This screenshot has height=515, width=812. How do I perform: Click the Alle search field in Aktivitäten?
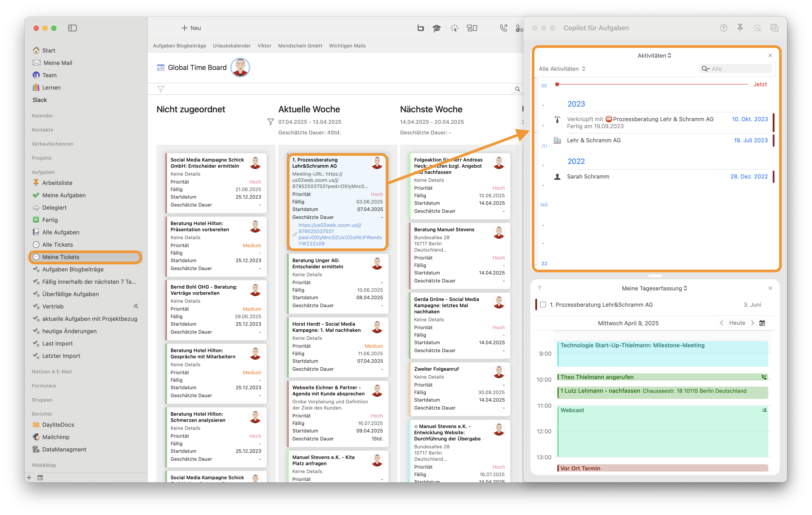[735, 69]
